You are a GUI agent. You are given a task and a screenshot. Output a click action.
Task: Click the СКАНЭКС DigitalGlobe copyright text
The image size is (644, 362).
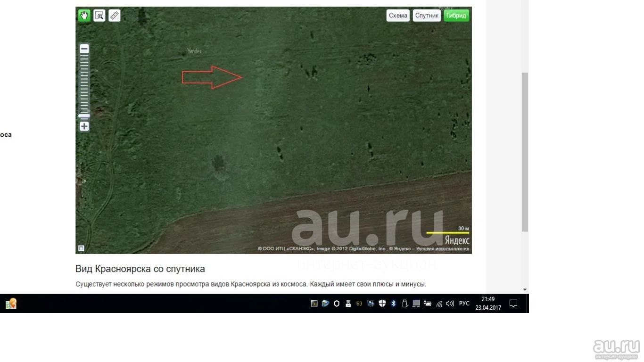click(336, 249)
